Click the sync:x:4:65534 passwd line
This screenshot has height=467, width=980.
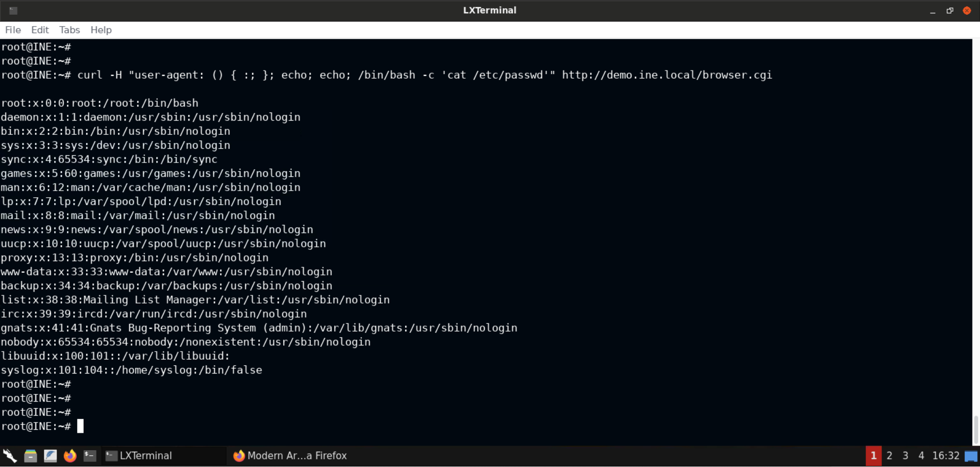pos(109,159)
